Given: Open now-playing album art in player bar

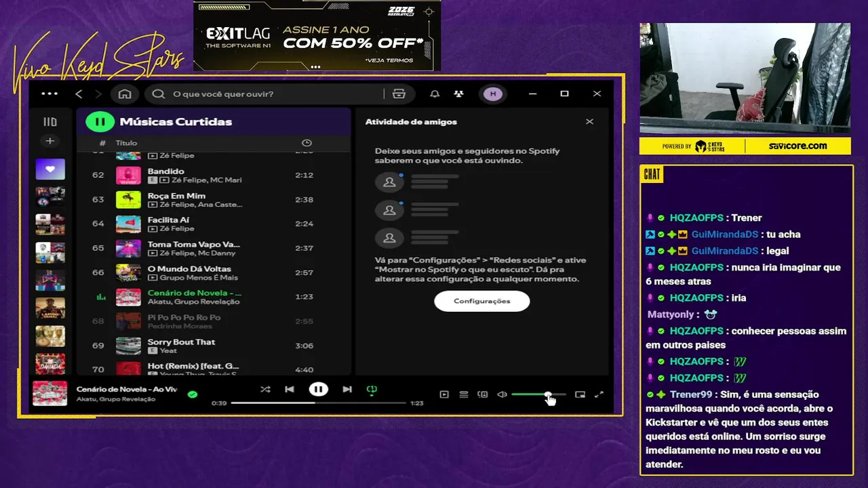Looking at the screenshot, I should (x=50, y=394).
